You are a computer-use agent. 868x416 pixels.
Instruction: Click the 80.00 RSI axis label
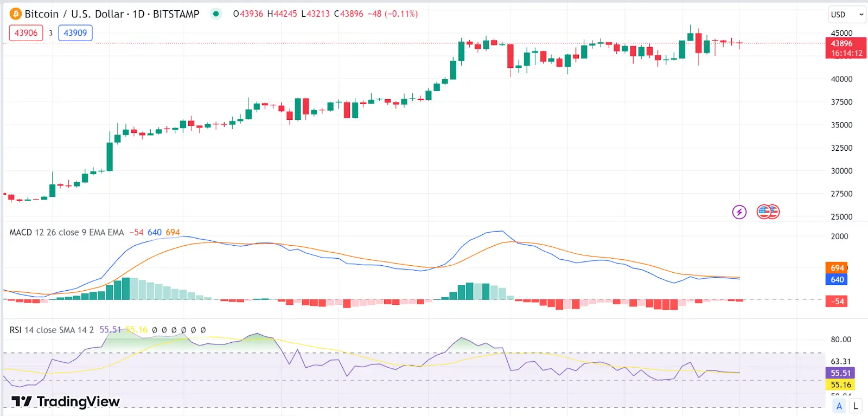click(x=841, y=340)
